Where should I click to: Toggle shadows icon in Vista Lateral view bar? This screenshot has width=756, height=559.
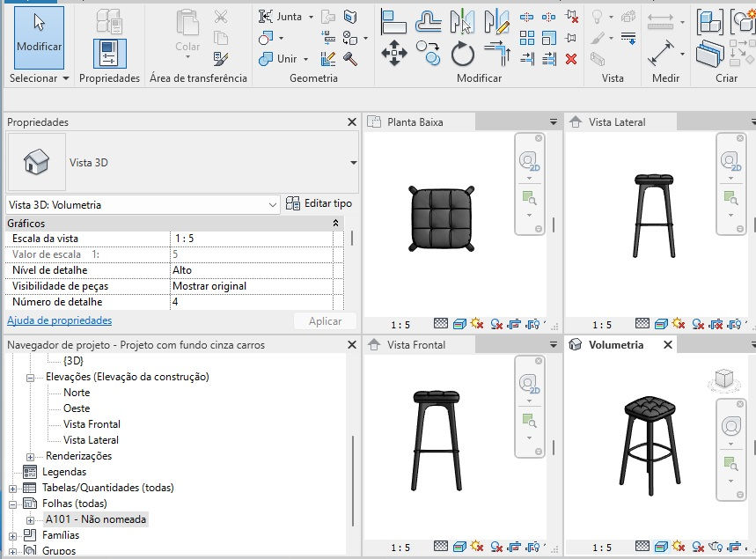[698, 324]
